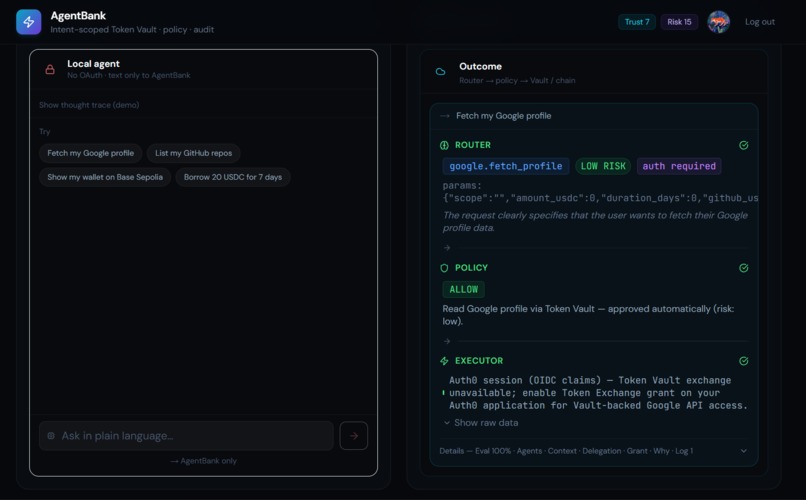This screenshot has height=500, width=806.
Task: Click the AgentBank lightning logo icon
Action: pos(28,22)
